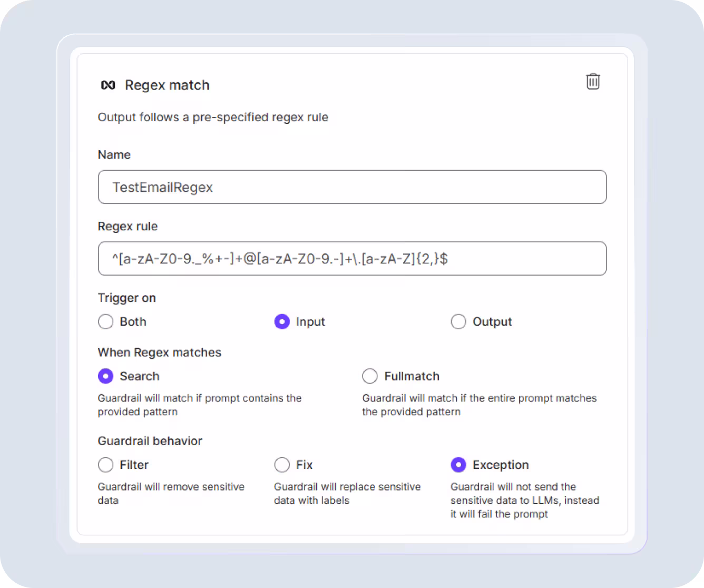This screenshot has height=588, width=704.
Task: Click the Name field label
Action: pos(114,154)
